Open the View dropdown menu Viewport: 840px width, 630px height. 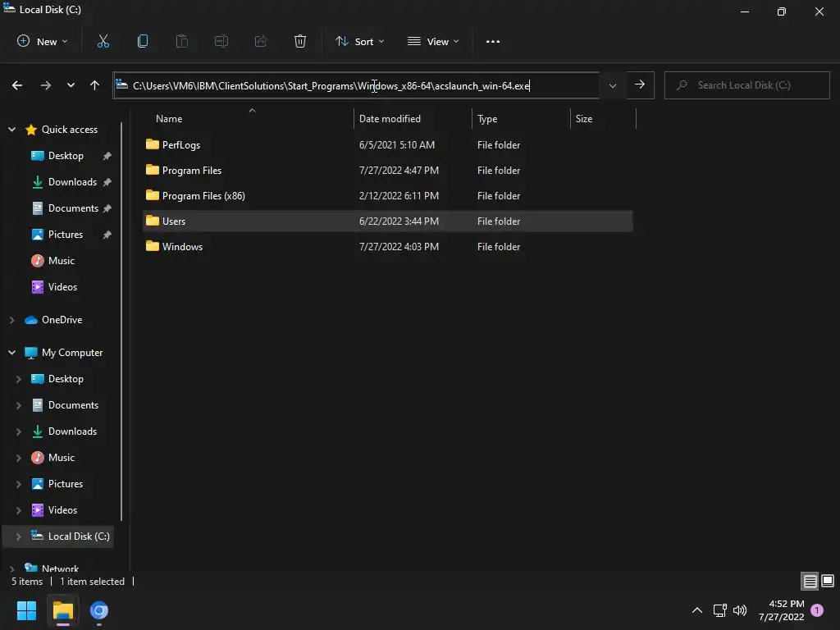(433, 41)
